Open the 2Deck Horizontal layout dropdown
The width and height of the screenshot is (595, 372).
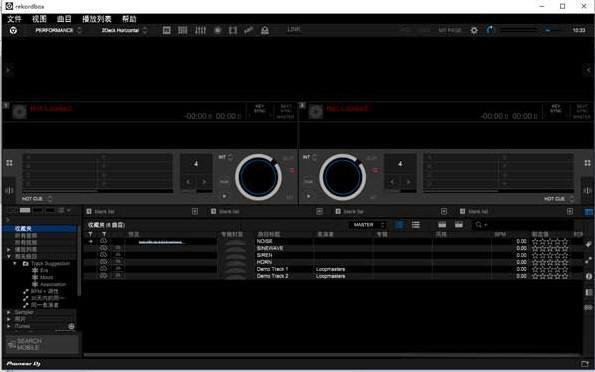(x=124, y=30)
